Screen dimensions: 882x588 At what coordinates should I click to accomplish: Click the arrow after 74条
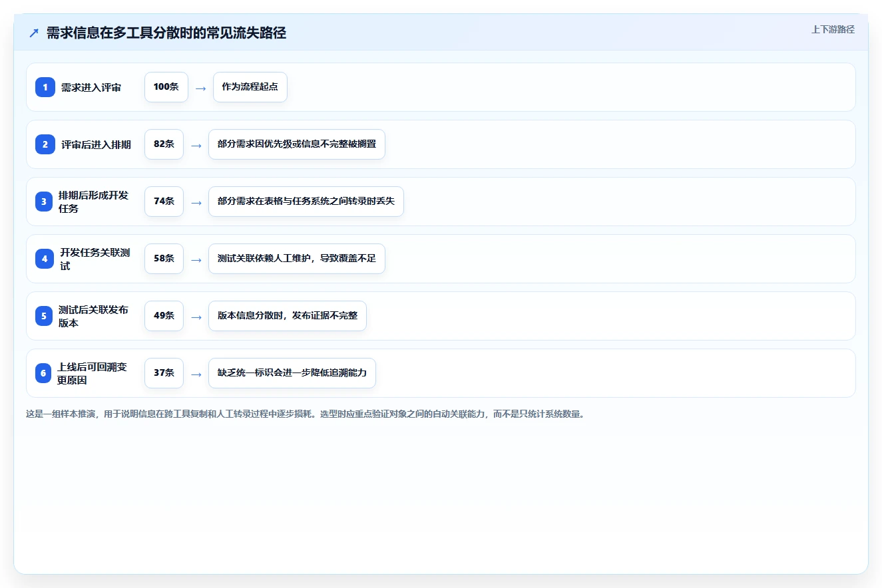coord(196,202)
